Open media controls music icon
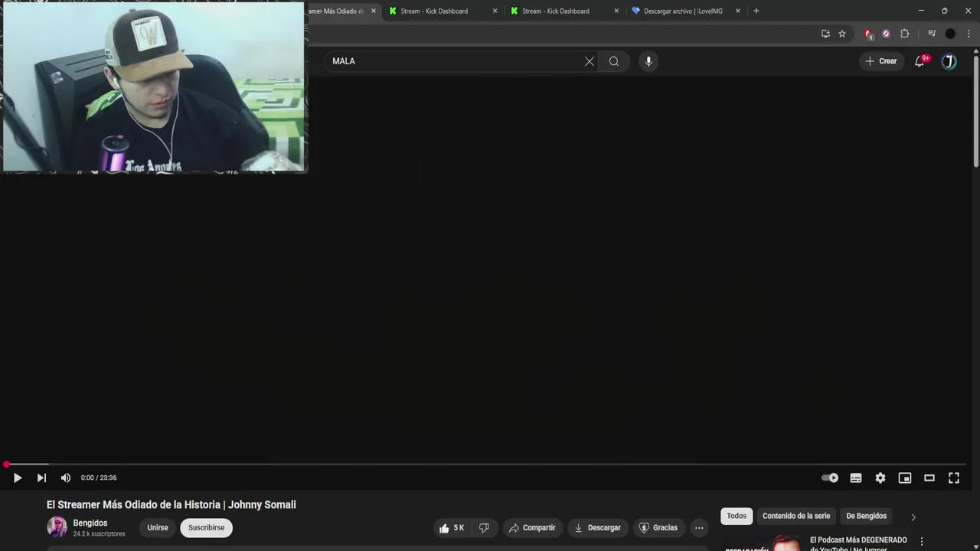 [932, 34]
